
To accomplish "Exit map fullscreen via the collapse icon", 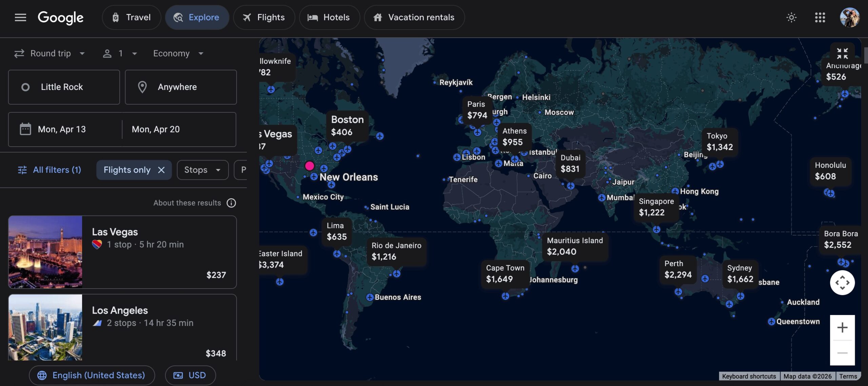I will [842, 53].
